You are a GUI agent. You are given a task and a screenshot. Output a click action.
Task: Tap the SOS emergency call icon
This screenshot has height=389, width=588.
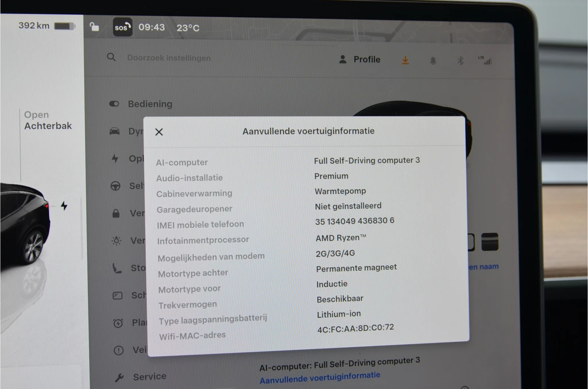click(123, 27)
